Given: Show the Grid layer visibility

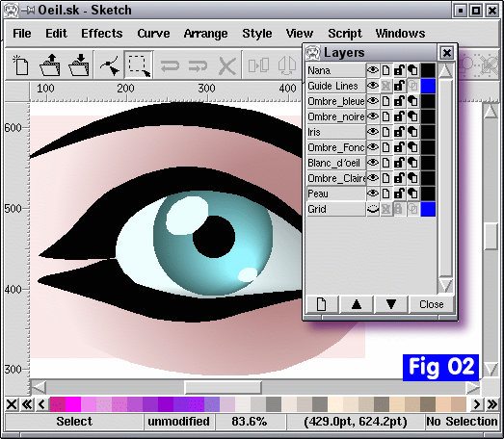Looking at the screenshot, I should tap(373, 209).
